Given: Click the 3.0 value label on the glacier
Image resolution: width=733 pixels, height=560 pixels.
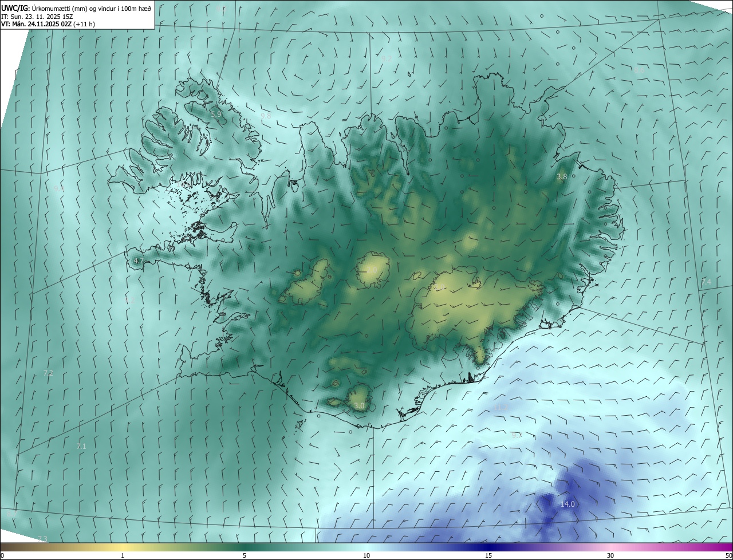Looking at the screenshot, I should tap(359, 405).
